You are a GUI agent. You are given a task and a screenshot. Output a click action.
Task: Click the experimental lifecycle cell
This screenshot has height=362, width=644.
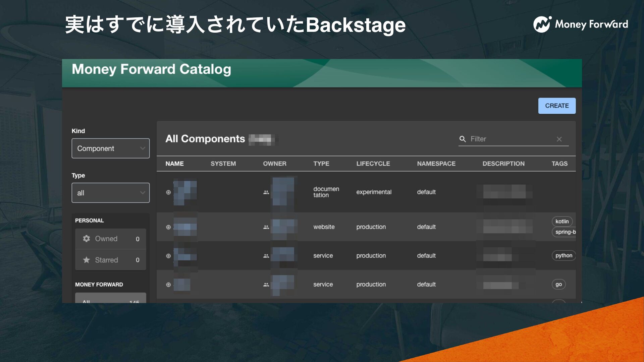(x=374, y=192)
